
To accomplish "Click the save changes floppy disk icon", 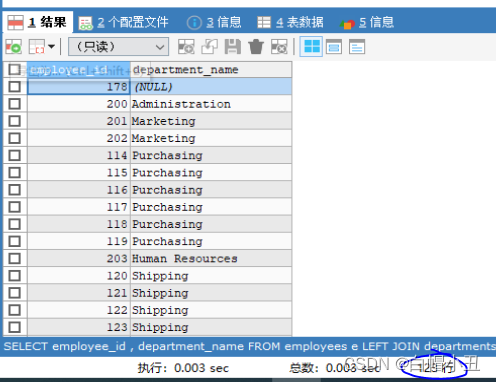I will [x=233, y=47].
